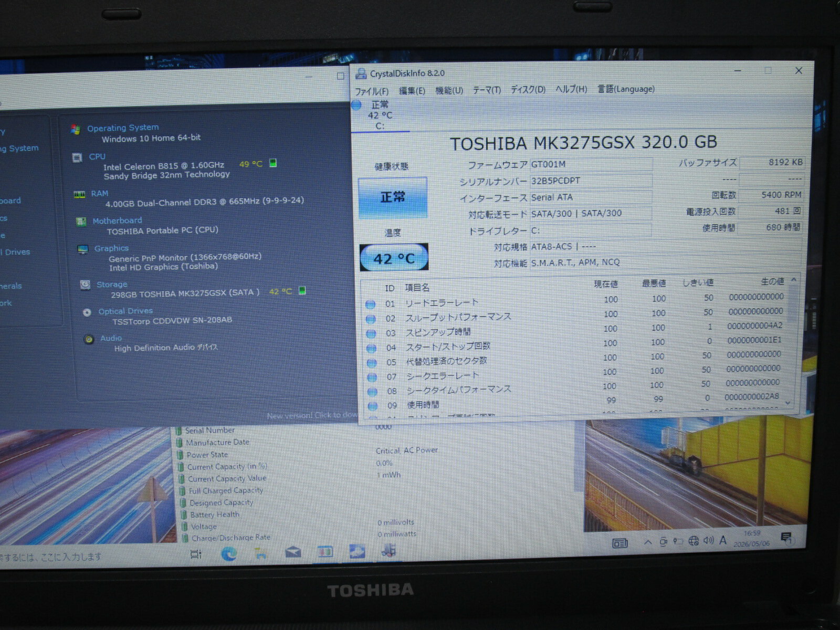Click the Windows logo icon beside Operating System
The image size is (840, 630).
pos(76,129)
